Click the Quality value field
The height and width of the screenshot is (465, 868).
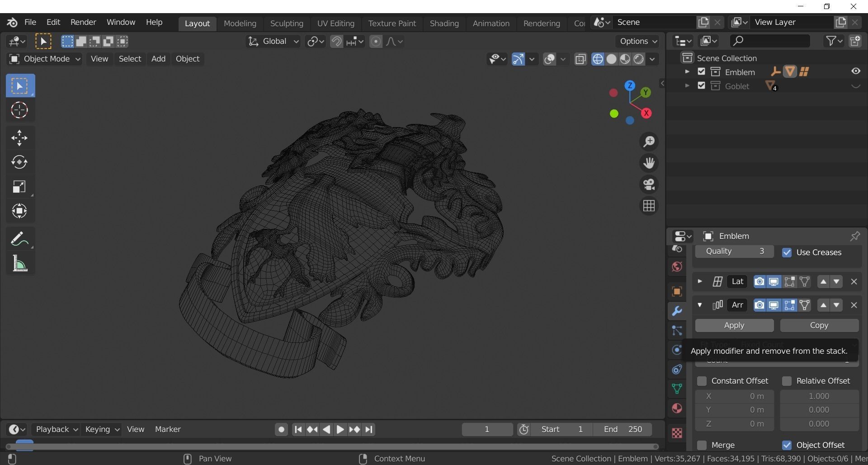(734, 251)
